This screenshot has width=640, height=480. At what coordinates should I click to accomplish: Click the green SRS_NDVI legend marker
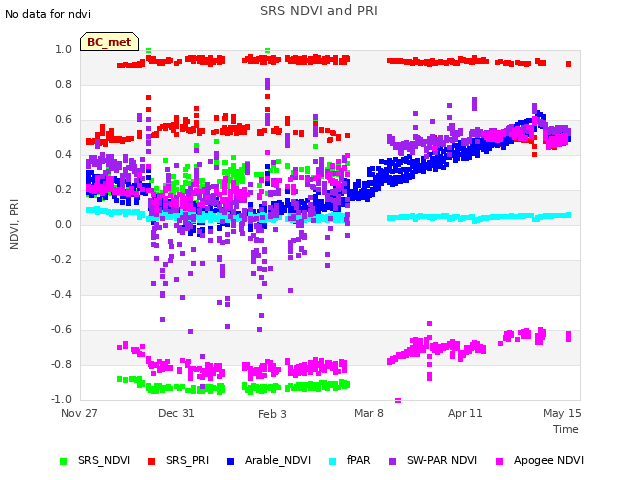(x=63, y=461)
